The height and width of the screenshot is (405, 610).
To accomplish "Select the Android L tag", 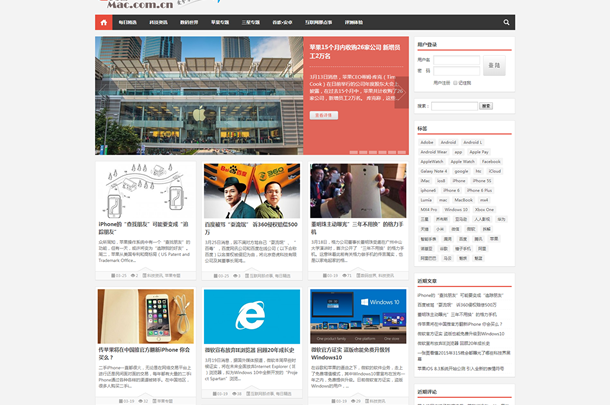I will (x=473, y=142).
